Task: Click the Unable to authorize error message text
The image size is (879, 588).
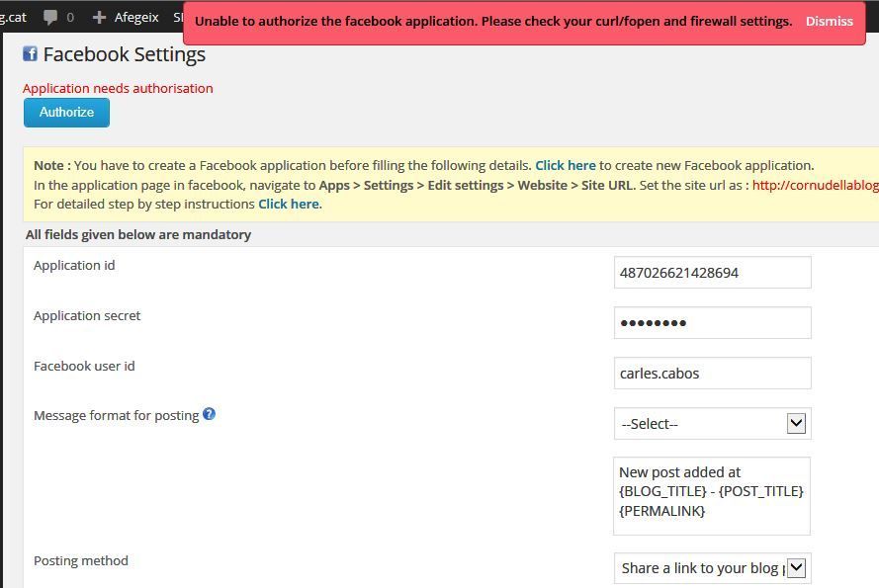Action: [x=493, y=22]
